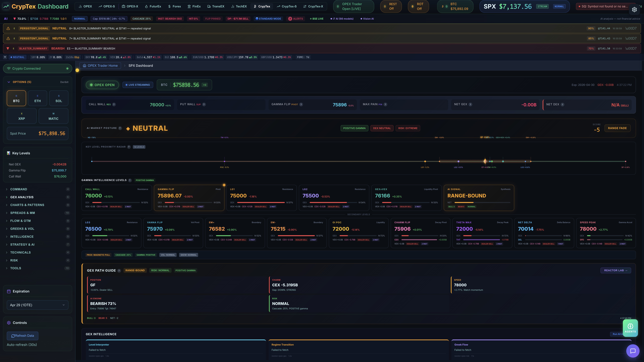Click the warning icon on 8× PERSISTENT_SIGNAL alert
This screenshot has width=644, height=362.
(8, 29)
